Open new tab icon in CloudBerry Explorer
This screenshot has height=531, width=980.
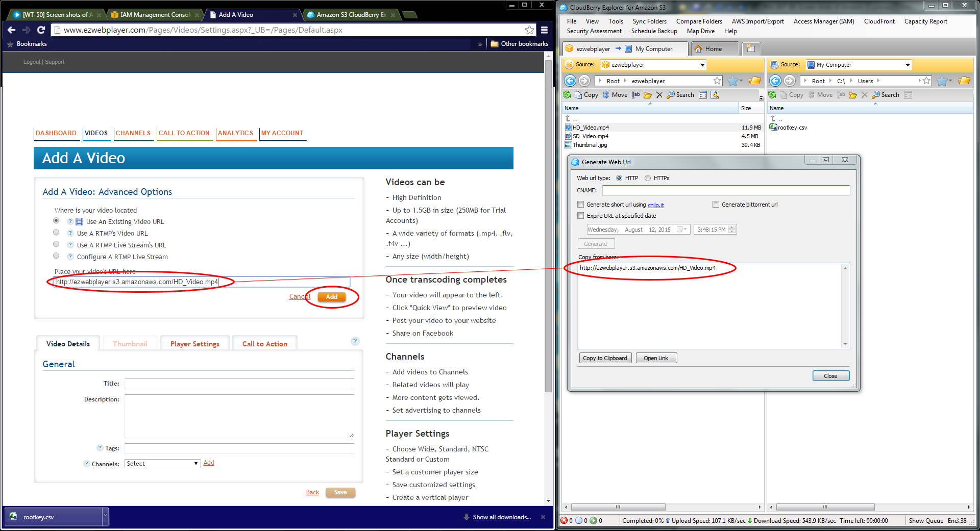coord(751,48)
